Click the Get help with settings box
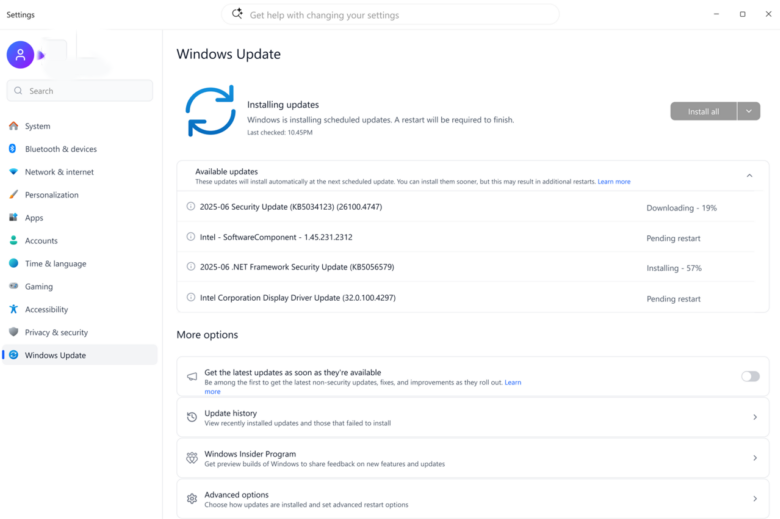780x519 pixels. coord(390,15)
